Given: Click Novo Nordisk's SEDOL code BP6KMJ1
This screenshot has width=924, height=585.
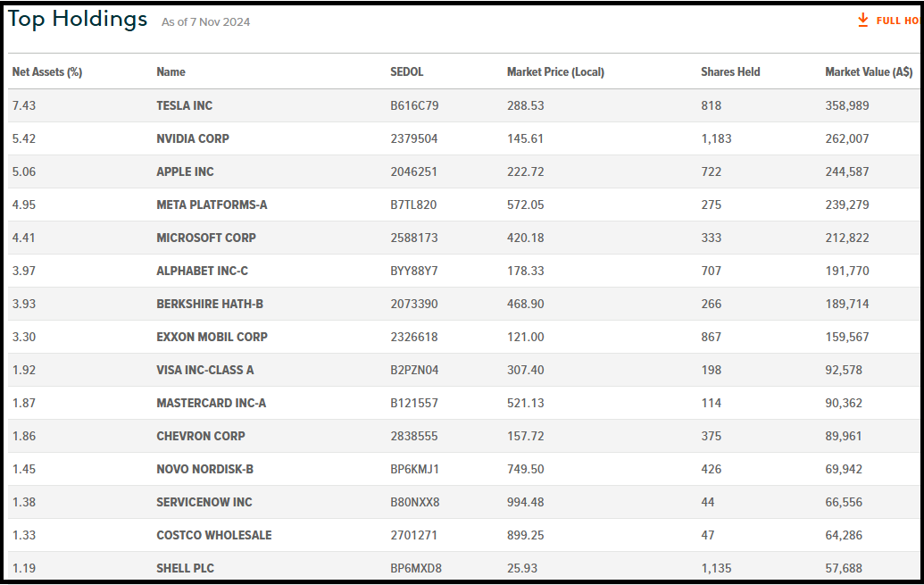Looking at the screenshot, I should [415, 469].
